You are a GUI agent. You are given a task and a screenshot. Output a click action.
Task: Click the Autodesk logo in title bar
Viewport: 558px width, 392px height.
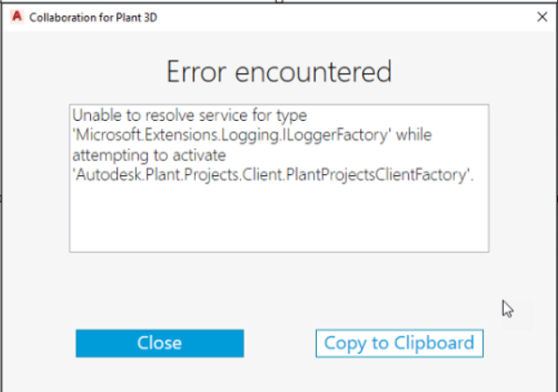pos(15,17)
